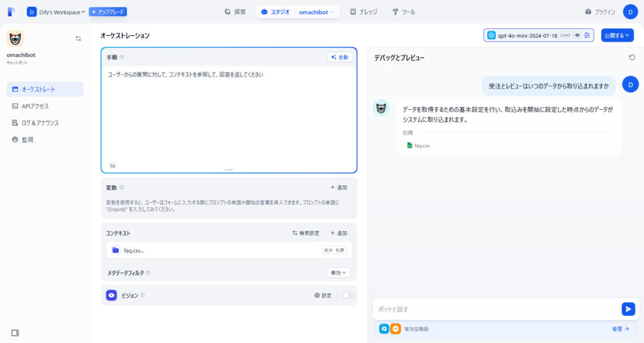
Task: Click the prompt box resize handle
Action: tap(228, 170)
